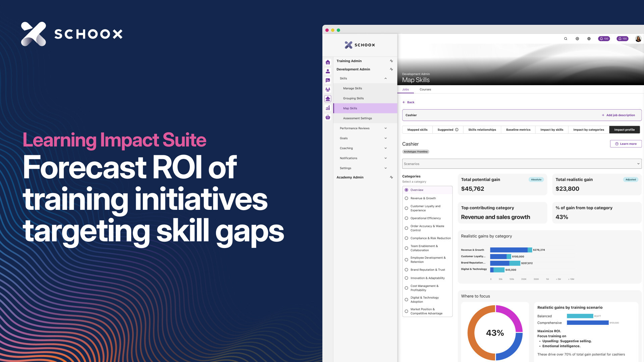Collapse the Skills menu section
644x362 pixels.
(x=385, y=78)
